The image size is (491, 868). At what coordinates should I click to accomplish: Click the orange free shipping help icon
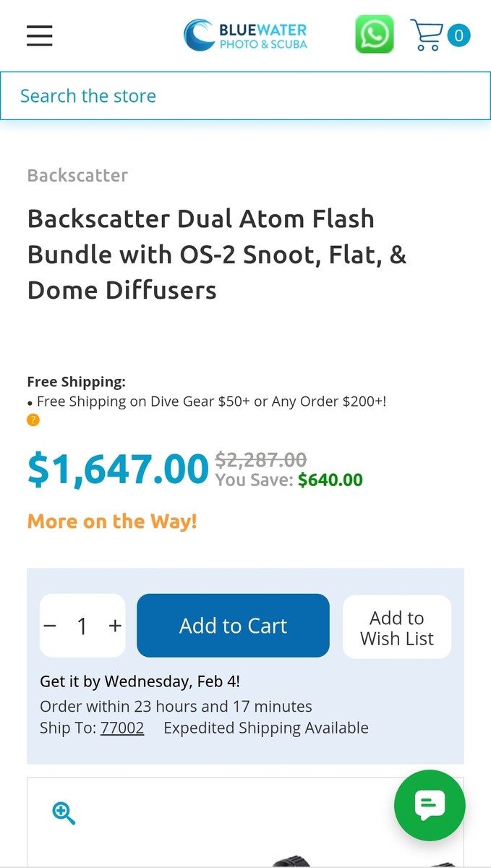coord(33,420)
